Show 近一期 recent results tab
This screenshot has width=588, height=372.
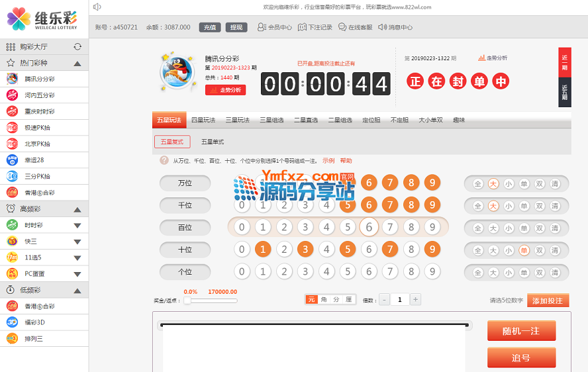(565, 62)
